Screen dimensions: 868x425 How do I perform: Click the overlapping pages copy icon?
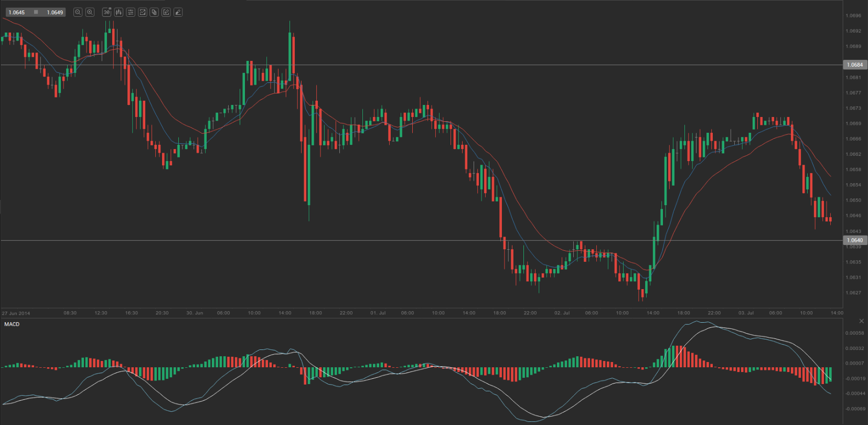click(x=154, y=12)
